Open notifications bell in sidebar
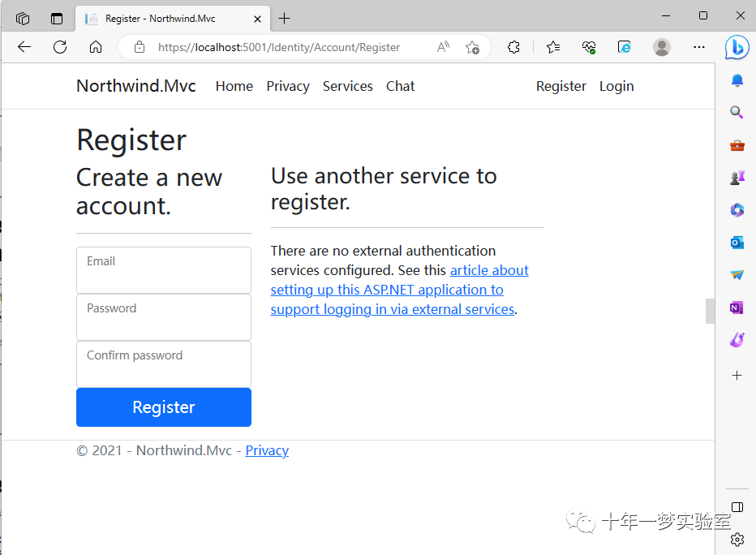 click(x=737, y=80)
